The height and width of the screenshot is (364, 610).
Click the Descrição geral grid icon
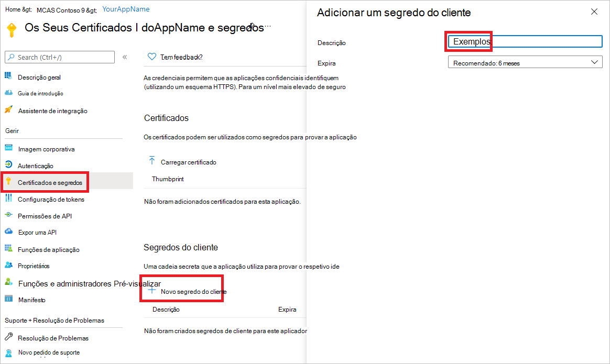coord(8,77)
